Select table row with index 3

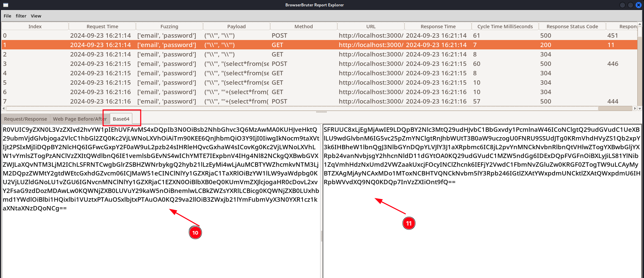(319, 64)
